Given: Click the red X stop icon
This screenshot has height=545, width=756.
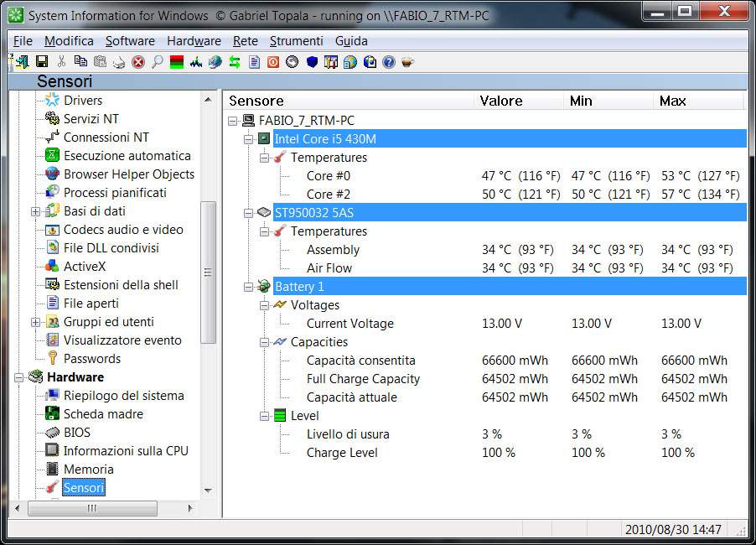Looking at the screenshot, I should pos(138,62).
